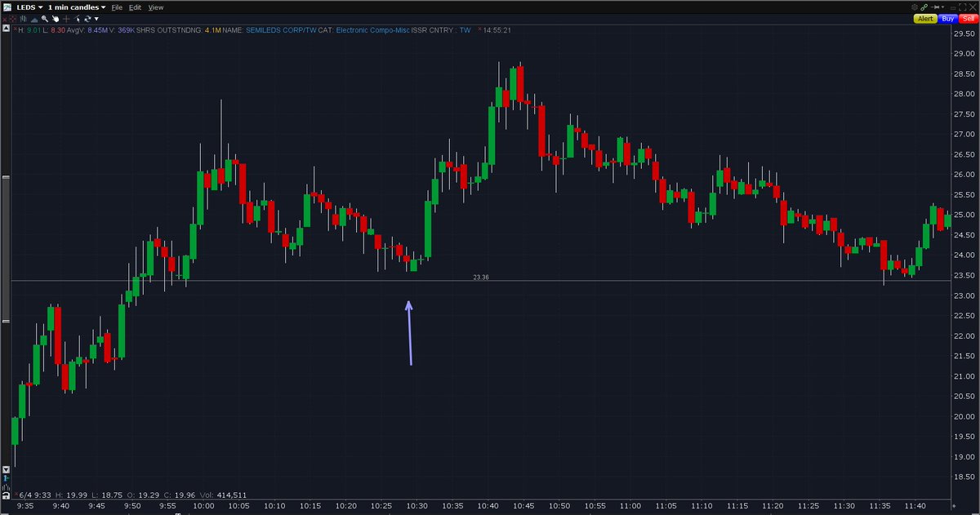Viewport: 980px width, 515px height.
Task: Click the 29.00 price axis label
Action: [x=962, y=54]
